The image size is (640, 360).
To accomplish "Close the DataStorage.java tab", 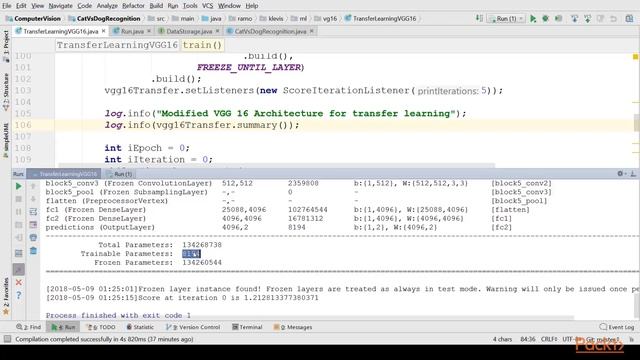I will click(217, 31).
